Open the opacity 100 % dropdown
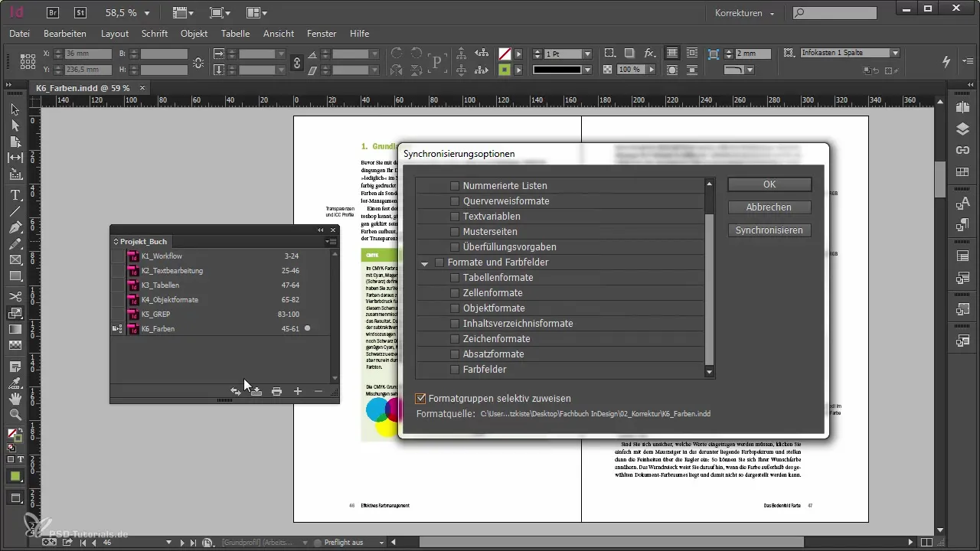The image size is (980, 551). (651, 69)
